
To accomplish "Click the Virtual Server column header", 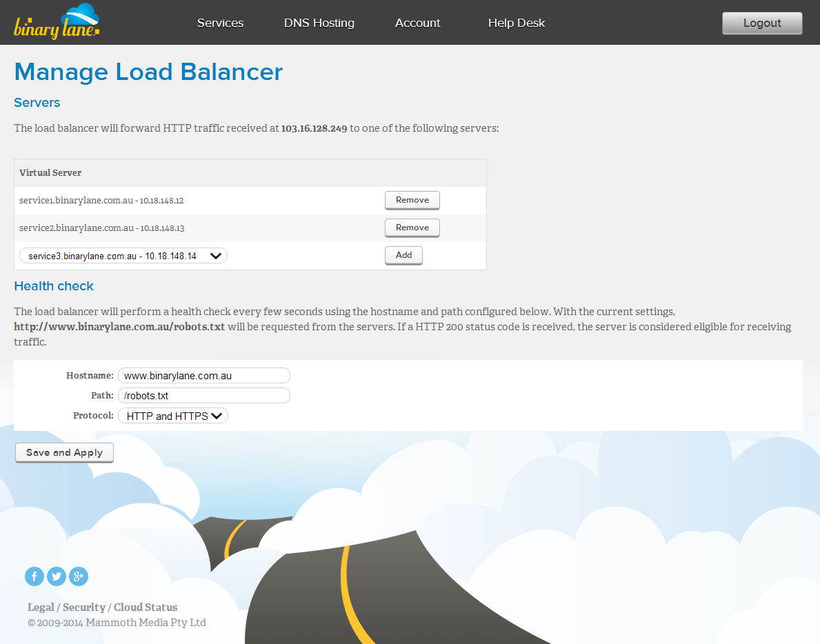I will tap(50, 172).
